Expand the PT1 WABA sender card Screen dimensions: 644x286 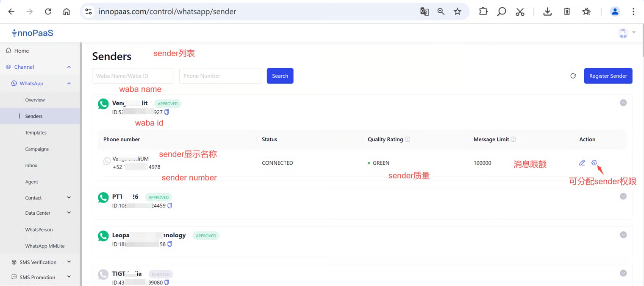(623, 196)
